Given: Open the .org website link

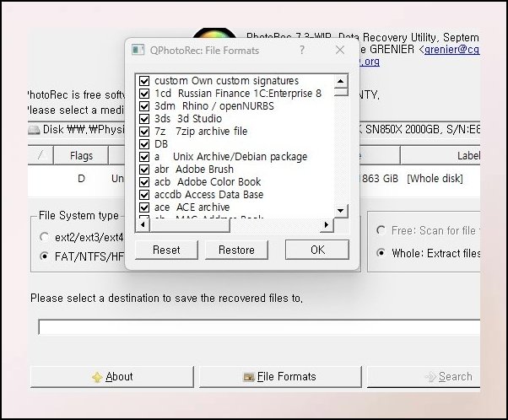Looking at the screenshot, I should pos(370,62).
